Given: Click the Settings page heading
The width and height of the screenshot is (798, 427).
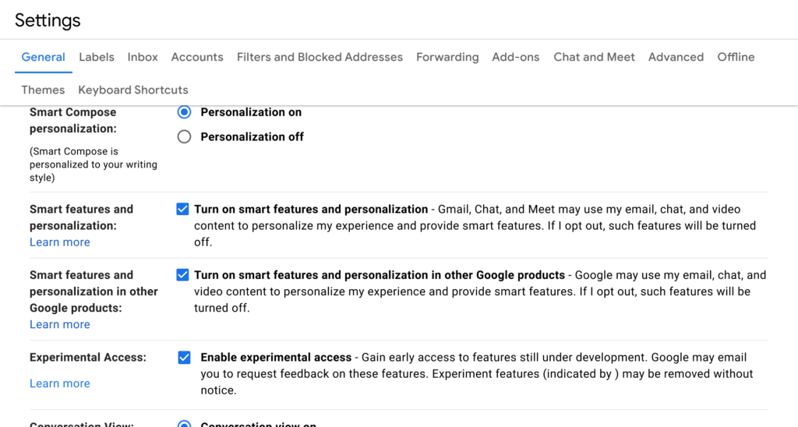Looking at the screenshot, I should (47, 20).
